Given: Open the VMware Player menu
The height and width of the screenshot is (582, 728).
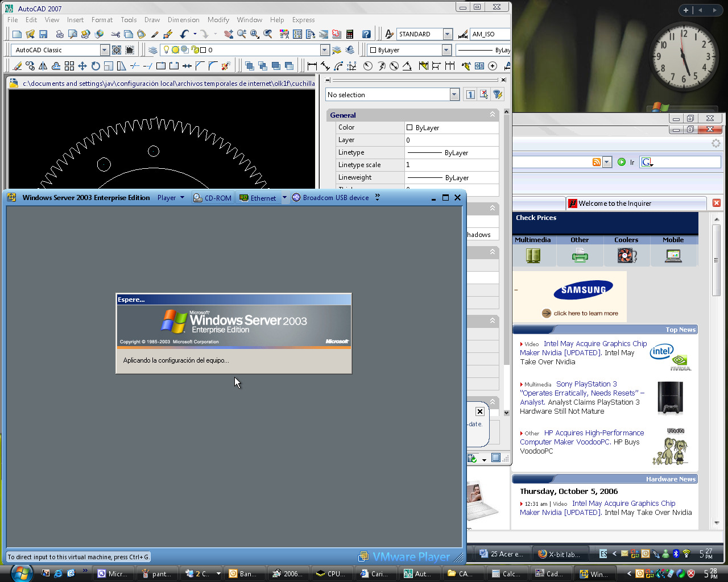Looking at the screenshot, I should coord(171,198).
